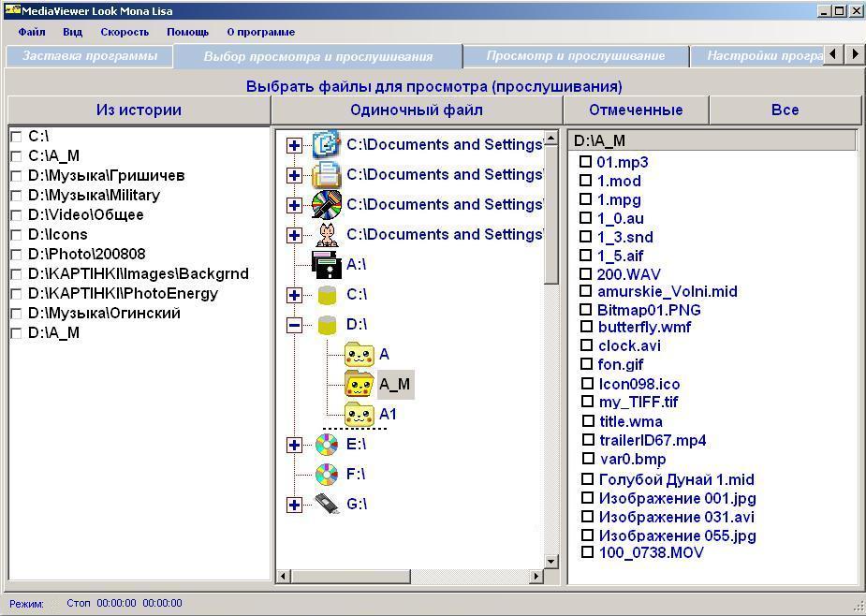Viewport: 866px width, 616px height.
Task: Click the MediaViewer title bar application icon
Action: point(11,10)
